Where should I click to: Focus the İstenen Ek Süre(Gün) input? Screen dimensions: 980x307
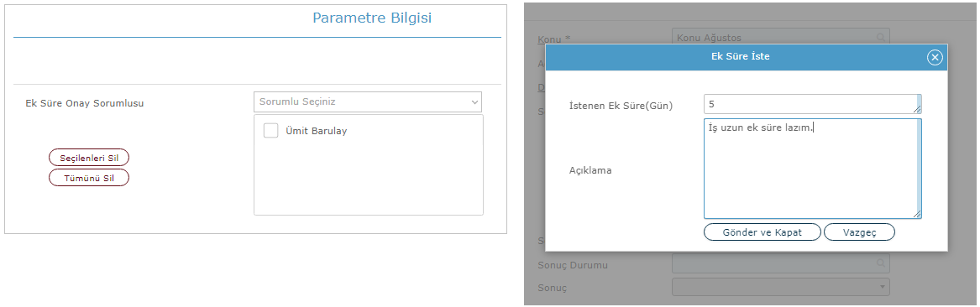[x=813, y=104]
